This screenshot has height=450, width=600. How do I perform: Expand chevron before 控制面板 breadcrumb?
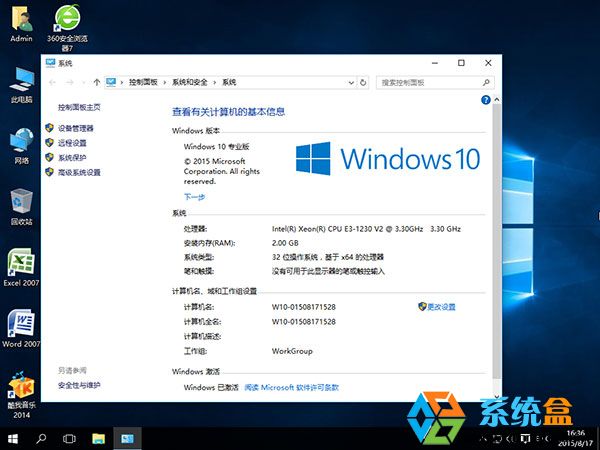122,82
